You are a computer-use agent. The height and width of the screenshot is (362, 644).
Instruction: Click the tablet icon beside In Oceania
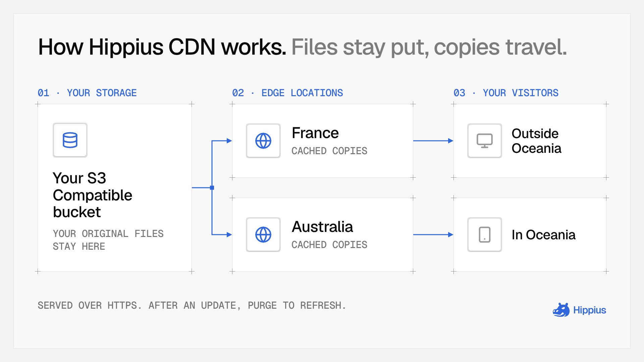pos(485,235)
